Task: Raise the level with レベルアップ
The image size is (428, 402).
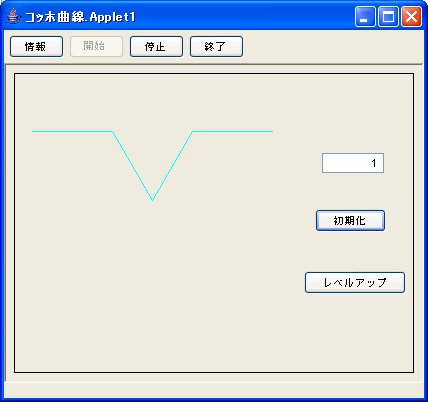Action: 355,283
